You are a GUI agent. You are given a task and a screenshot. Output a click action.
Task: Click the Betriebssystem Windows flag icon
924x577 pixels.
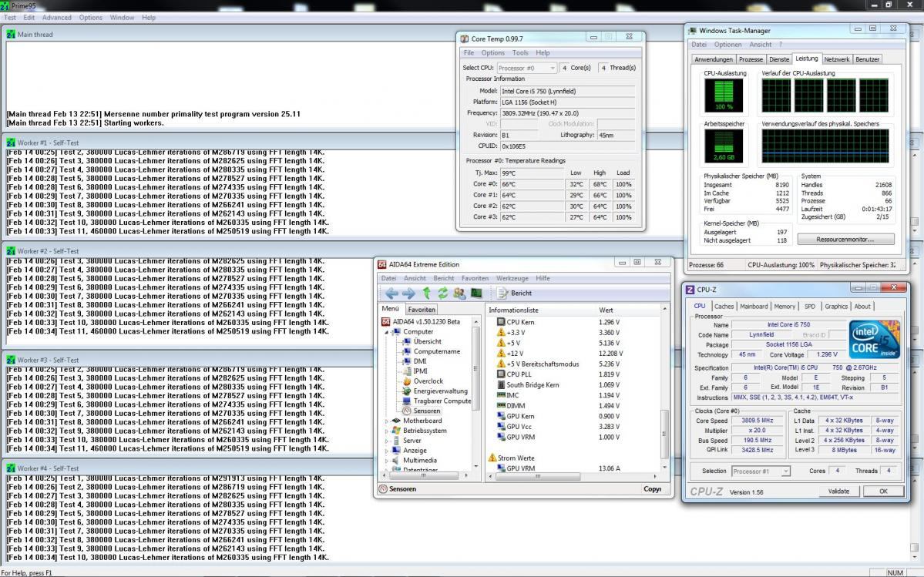[396, 431]
